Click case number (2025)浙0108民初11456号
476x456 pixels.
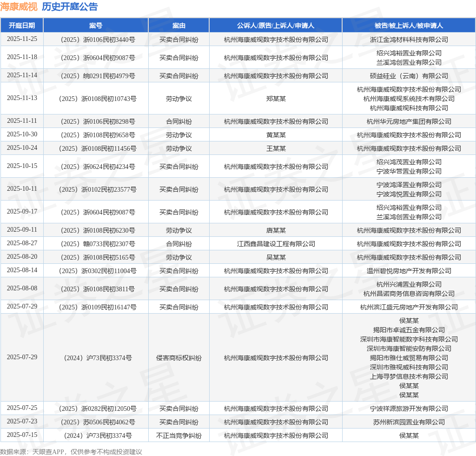(98, 148)
